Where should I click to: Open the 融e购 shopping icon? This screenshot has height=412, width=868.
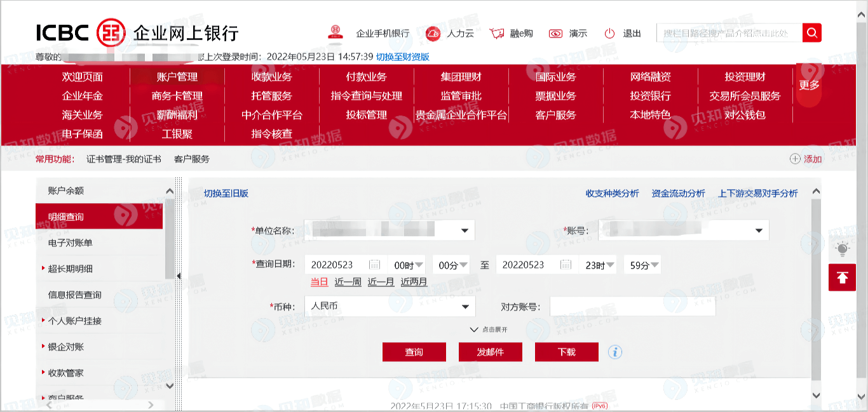coord(497,34)
